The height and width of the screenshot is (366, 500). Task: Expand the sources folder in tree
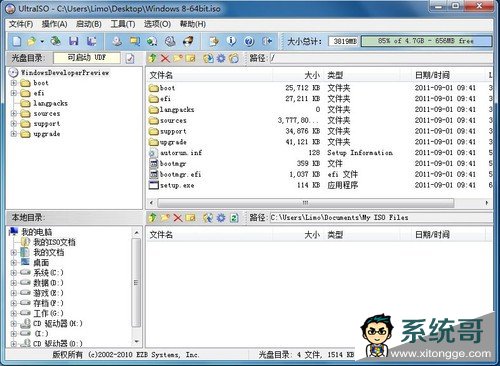pyautogui.click(x=14, y=114)
